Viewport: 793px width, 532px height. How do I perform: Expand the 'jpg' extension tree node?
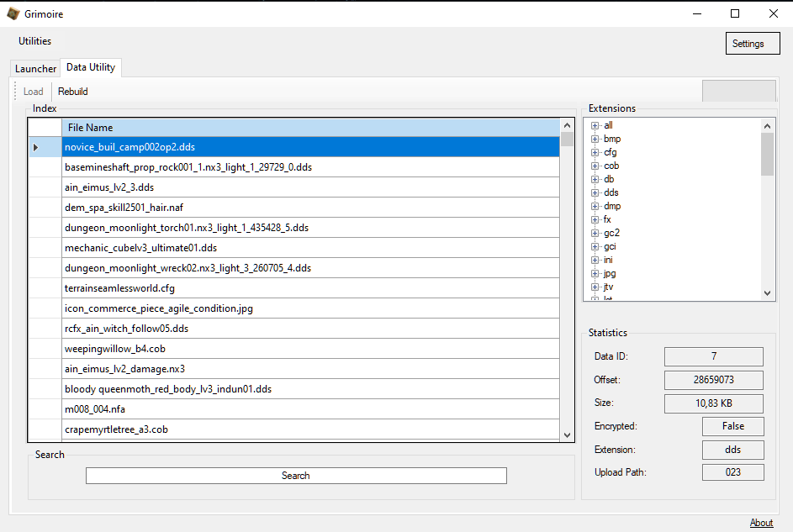[595, 273]
